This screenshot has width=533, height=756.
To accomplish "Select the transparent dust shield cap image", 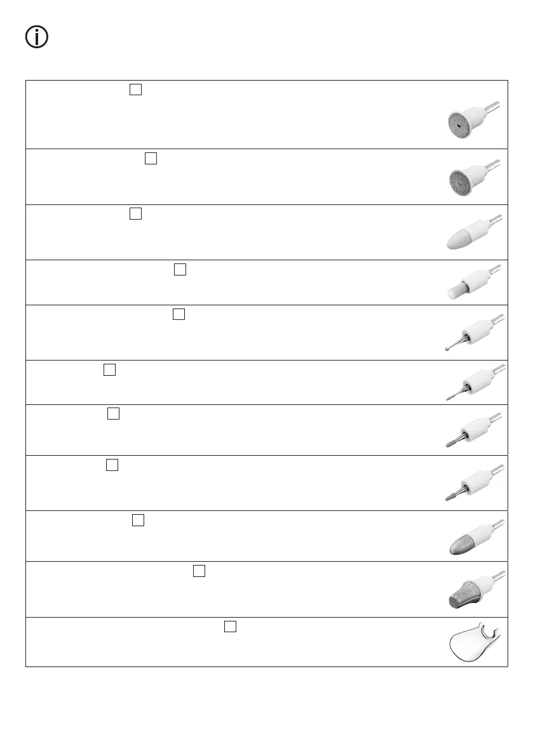I will click(473, 641).
